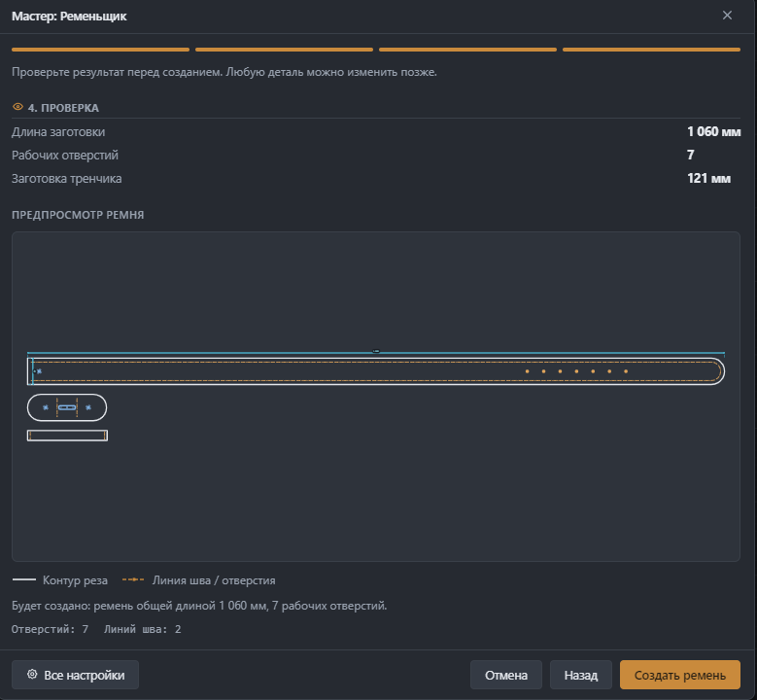Cancel the wizard with Отмена
Image resolution: width=757 pixels, height=700 pixels.
(506, 675)
